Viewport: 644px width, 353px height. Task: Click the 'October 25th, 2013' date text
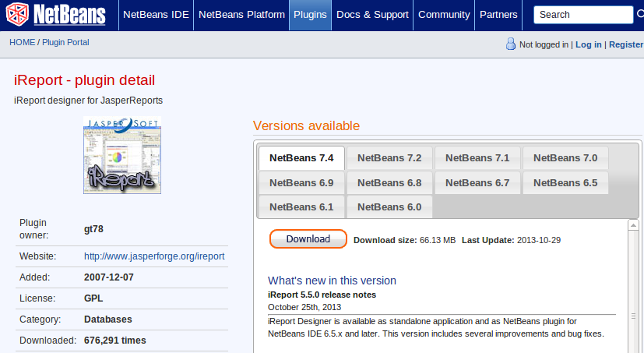pos(304,307)
